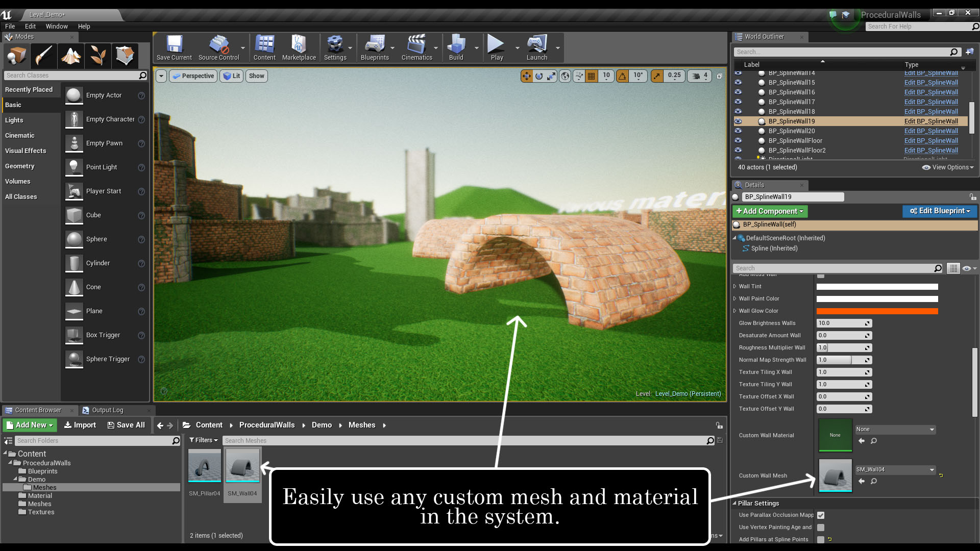Enable Add Pillars at Spline Points
This screenshot has width=980, height=551.
pos(820,539)
